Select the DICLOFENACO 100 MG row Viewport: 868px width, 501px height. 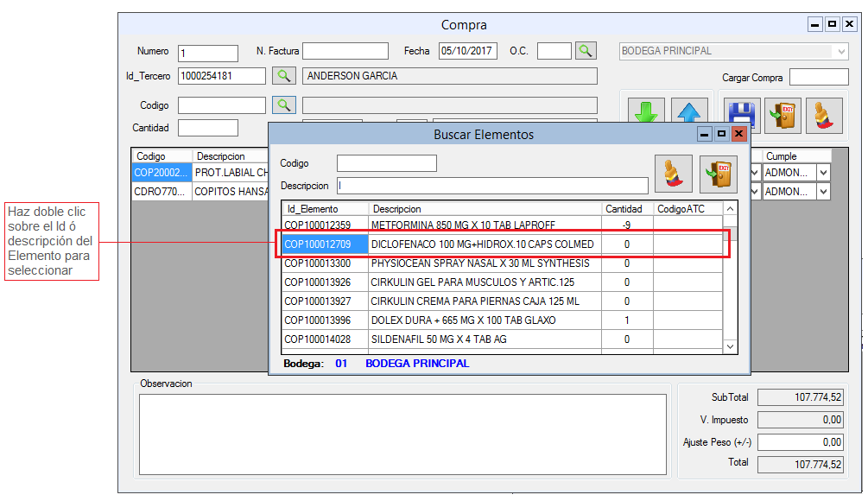click(482, 244)
